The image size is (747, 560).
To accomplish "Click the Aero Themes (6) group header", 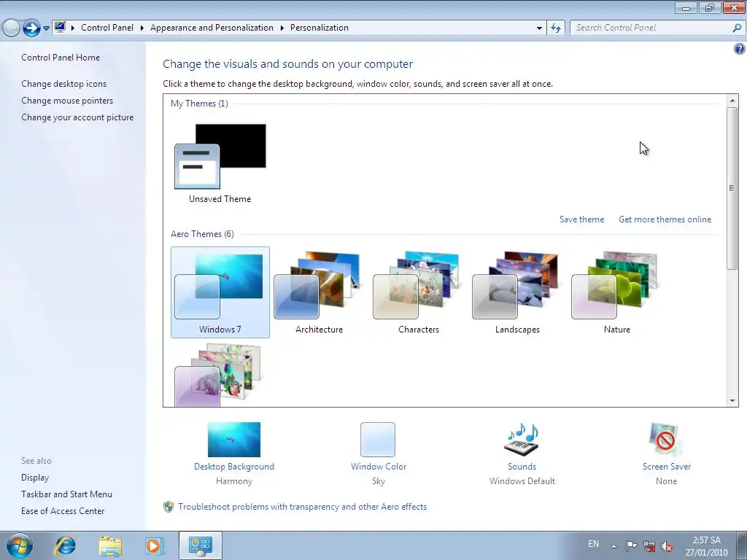I will click(203, 234).
